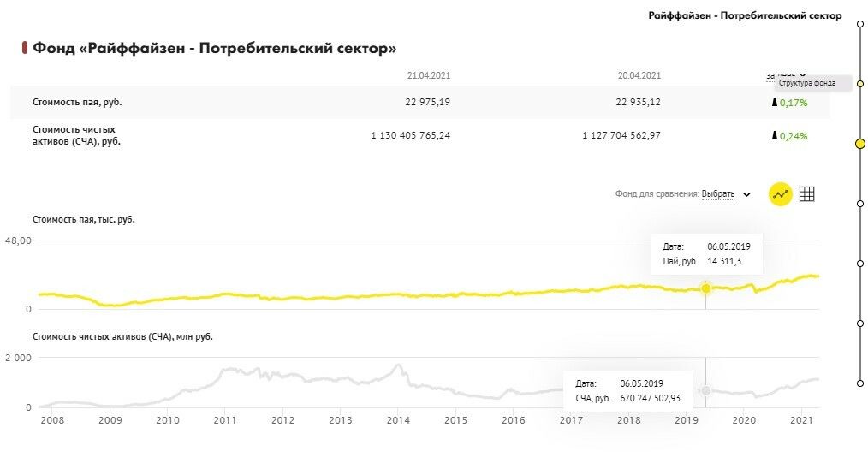Switch to the line chart view icon
Viewport: 868px width, 457px height.
[780, 194]
